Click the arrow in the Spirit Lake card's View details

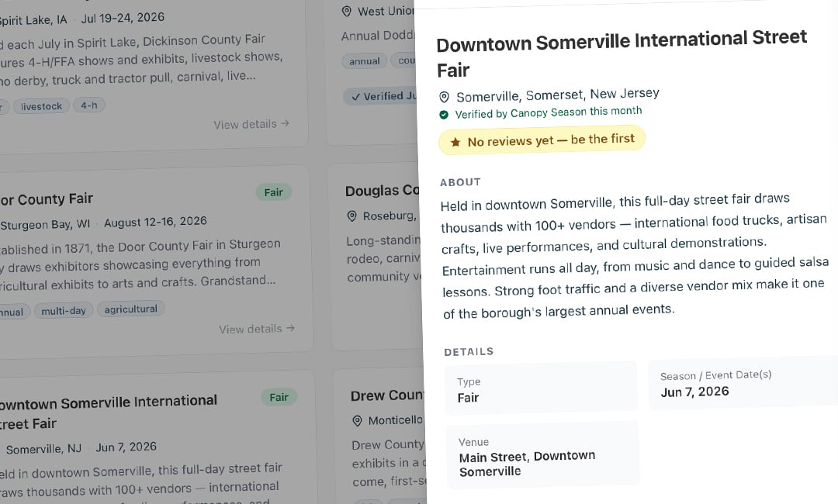[x=286, y=123]
